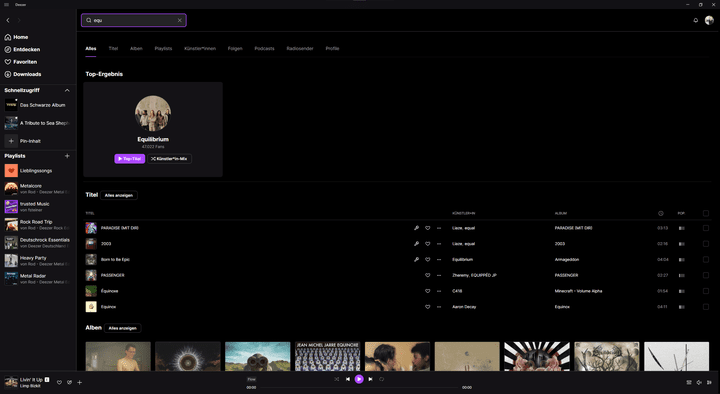The height and width of the screenshot is (394, 720).
Task: Open the user profile avatar menu
Action: (709, 20)
